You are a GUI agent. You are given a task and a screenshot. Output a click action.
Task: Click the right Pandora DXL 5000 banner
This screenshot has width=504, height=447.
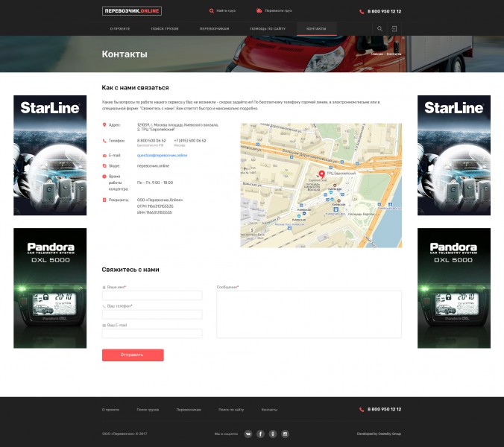(x=454, y=288)
